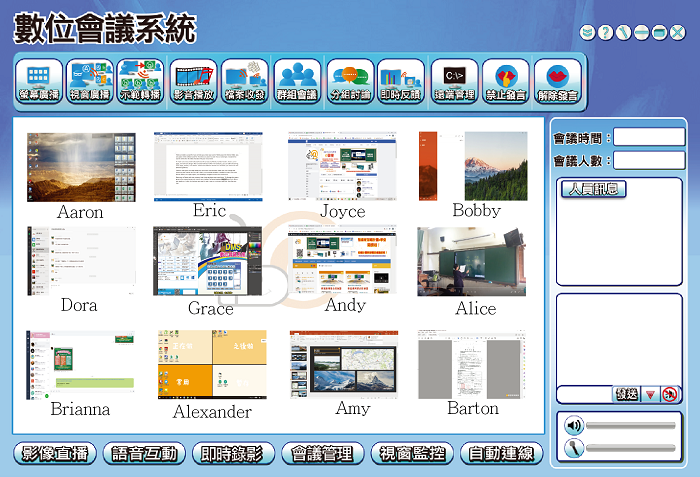Toggle 解除發言 to allow speaking
Image resolution: width=700 pixels, height=477 pixels.
click(x=558, y=81)
